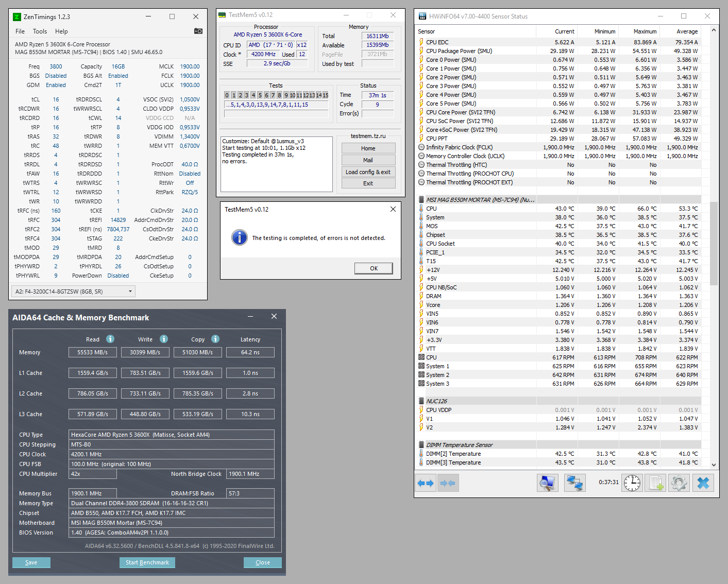
Task: Click the thermometer icon beside DIMM[2] Temperature
Action: 421,454
